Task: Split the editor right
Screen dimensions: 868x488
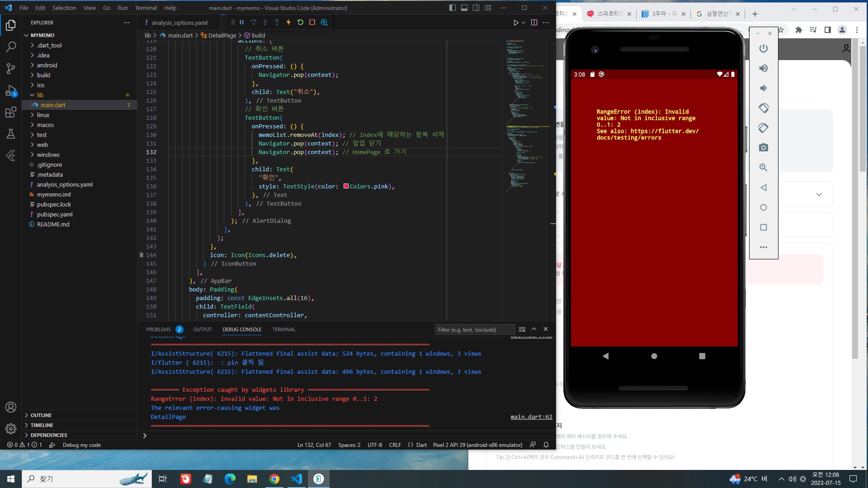Action: (x=534, y=23)
